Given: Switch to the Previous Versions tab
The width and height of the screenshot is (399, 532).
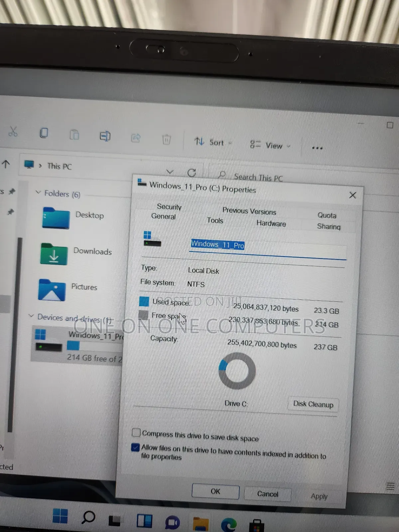Looking at the screenshot, I should coord(249,211).
